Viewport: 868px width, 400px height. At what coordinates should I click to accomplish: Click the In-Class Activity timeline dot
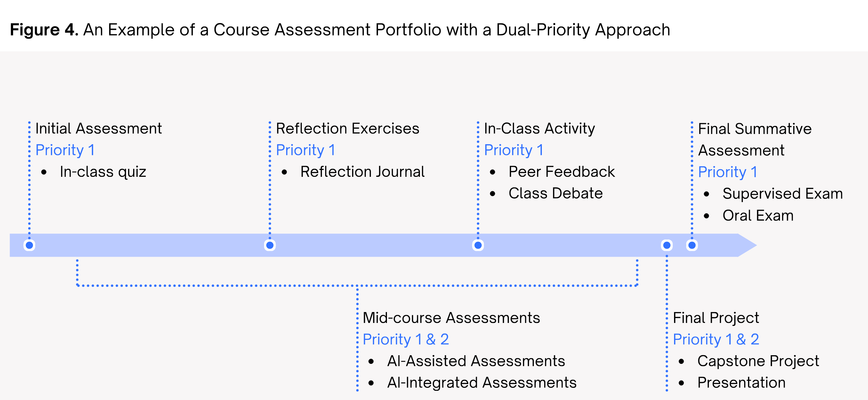(478, 245)
